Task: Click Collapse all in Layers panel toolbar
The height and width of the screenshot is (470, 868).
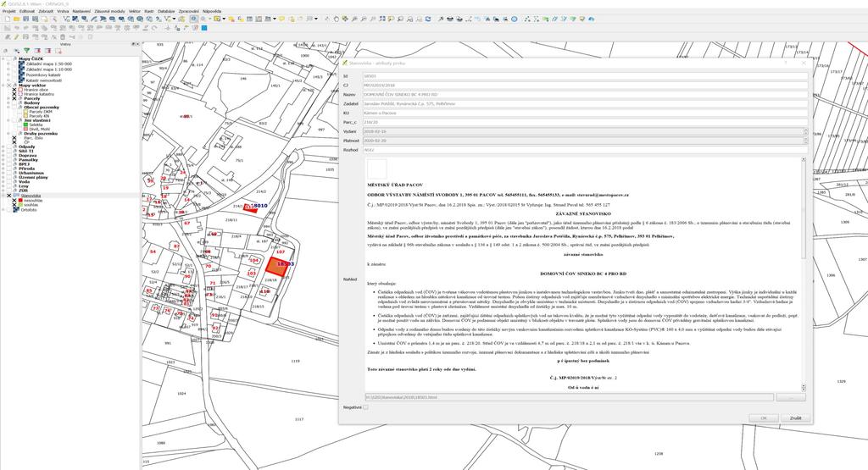Action: (x=47, y=50)
